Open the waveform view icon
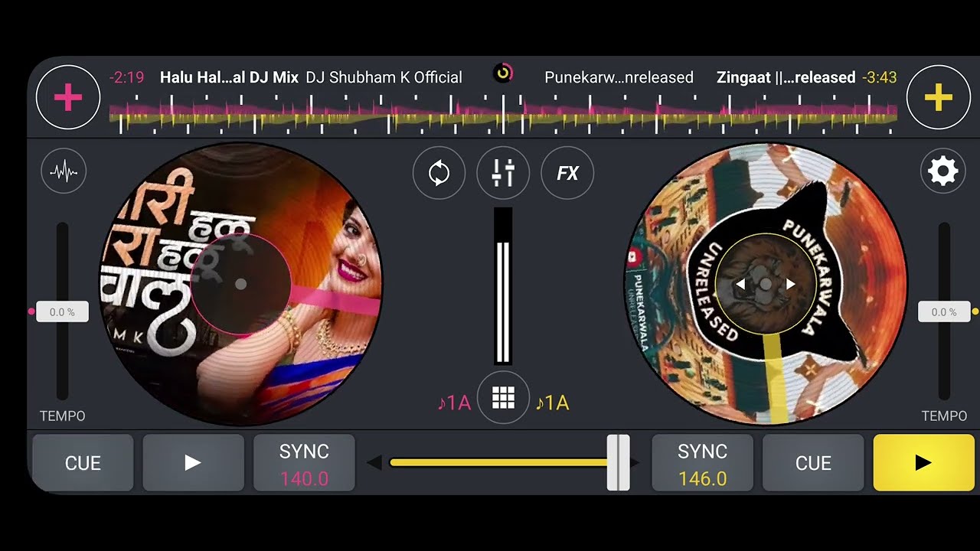Viewport: 980px width, 551px height. tap(64, 171)
